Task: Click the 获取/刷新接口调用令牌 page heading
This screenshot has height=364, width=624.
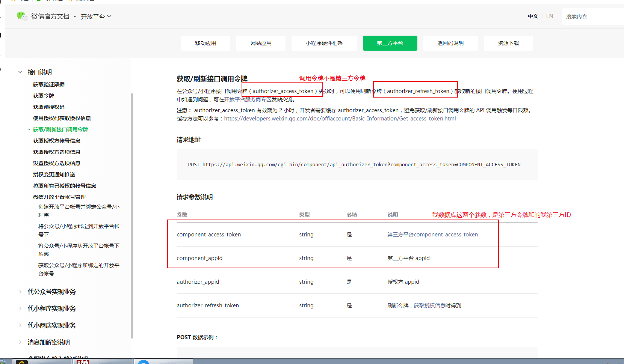Action: pyautogui.click(x=212, y=79)
